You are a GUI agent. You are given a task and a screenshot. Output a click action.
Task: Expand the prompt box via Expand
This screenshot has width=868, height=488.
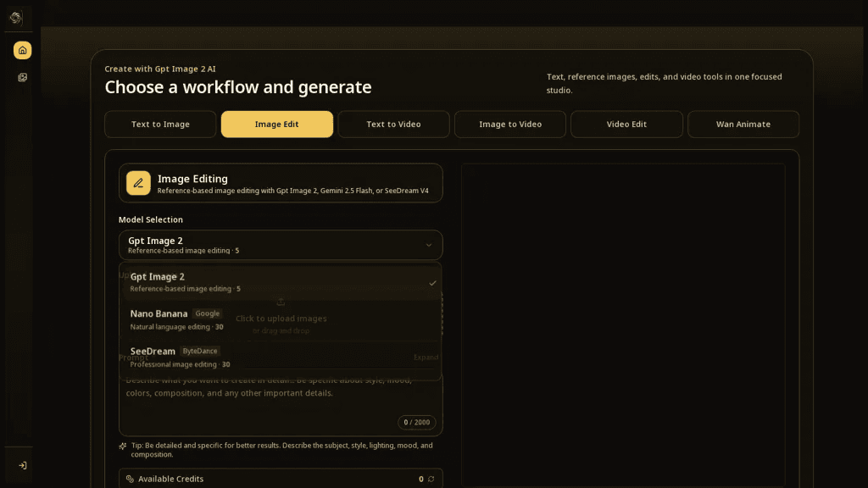coord(426,358)
